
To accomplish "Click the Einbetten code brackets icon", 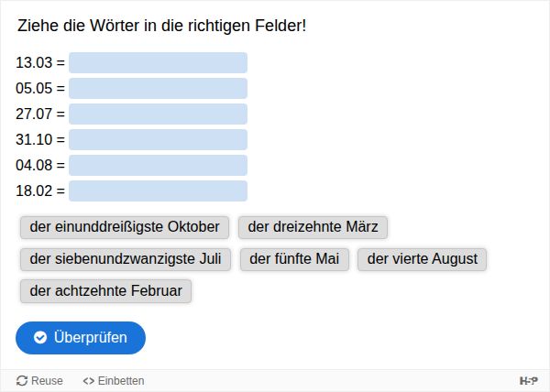I will tap(88, 381).
